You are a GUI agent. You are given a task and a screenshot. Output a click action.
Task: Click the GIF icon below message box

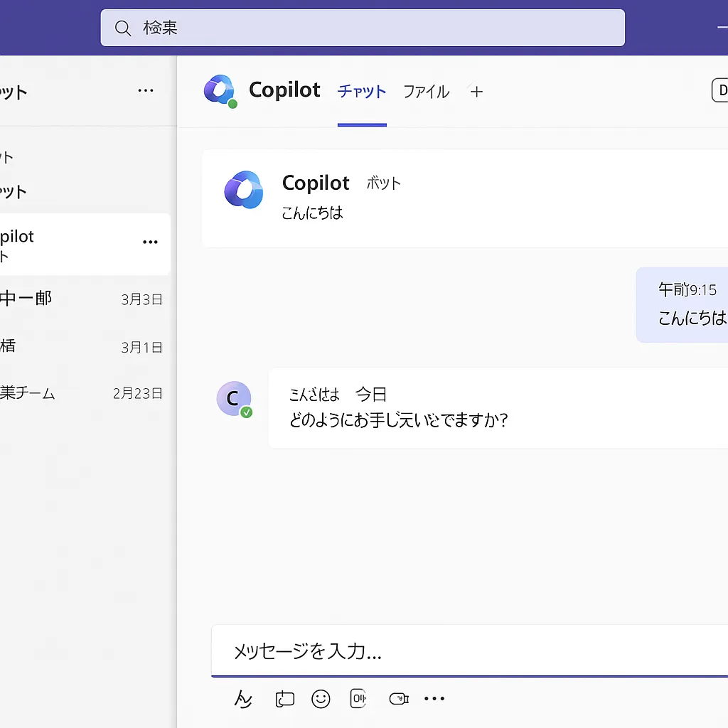[x=358, y=700]
